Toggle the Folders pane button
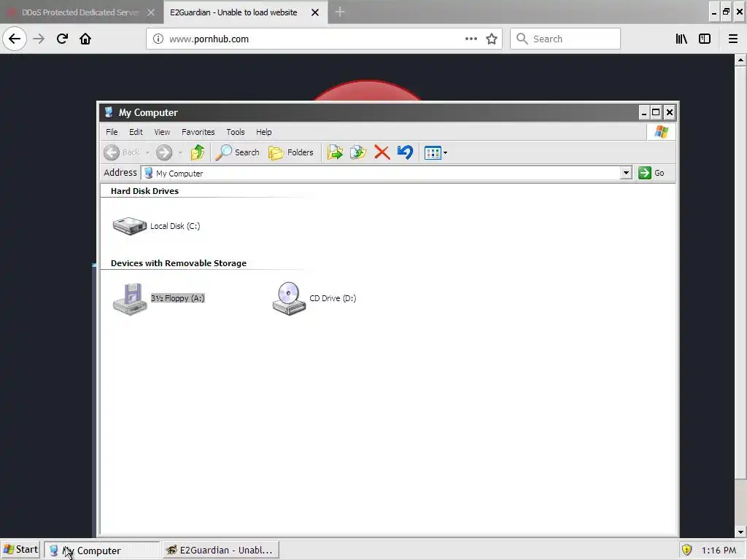This screenshot has height=560, width=747. [x=291, y=152]
